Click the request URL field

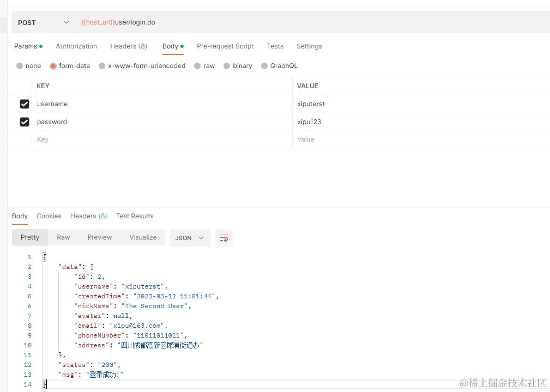[x=312, y=22]
